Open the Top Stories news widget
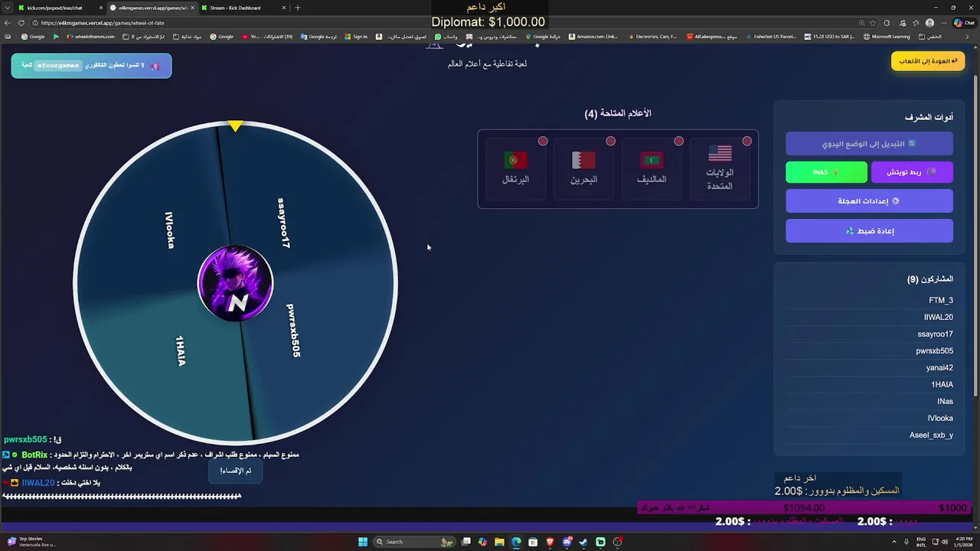 pyautogui.click(x=31, y=541)
